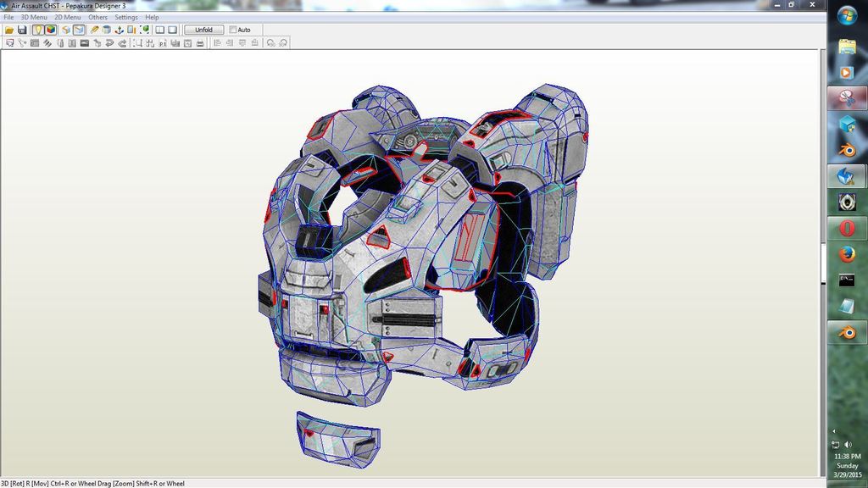Click the orange unfolded-box toolbar icon

point(66,30)
